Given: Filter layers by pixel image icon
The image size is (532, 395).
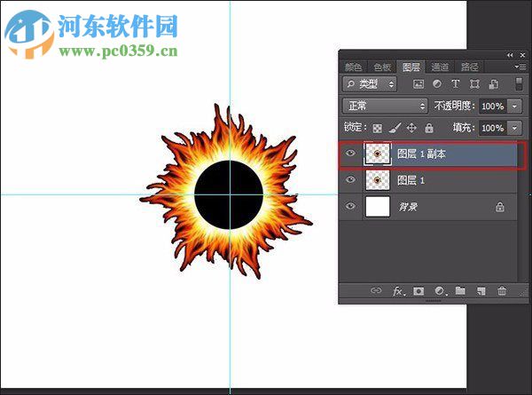Looking at the screenshot, I should 418,84.
